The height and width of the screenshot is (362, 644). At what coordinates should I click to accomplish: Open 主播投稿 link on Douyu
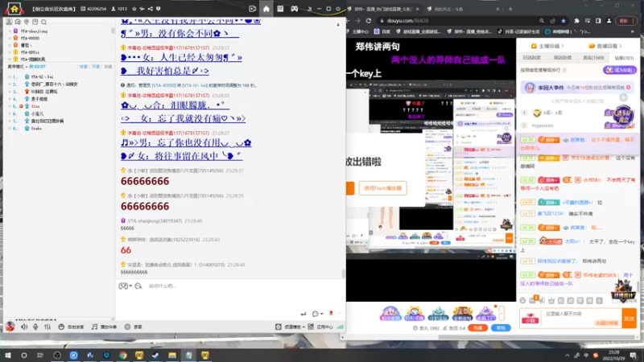click(x=547, y=46)
